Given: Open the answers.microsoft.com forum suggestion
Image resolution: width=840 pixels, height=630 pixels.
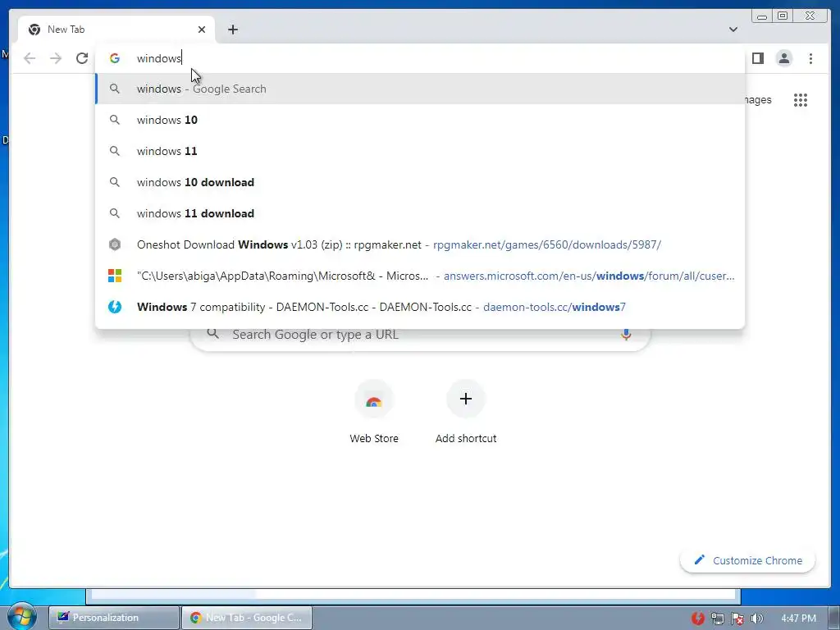Looking at the screenshot, I should point(420,276).
